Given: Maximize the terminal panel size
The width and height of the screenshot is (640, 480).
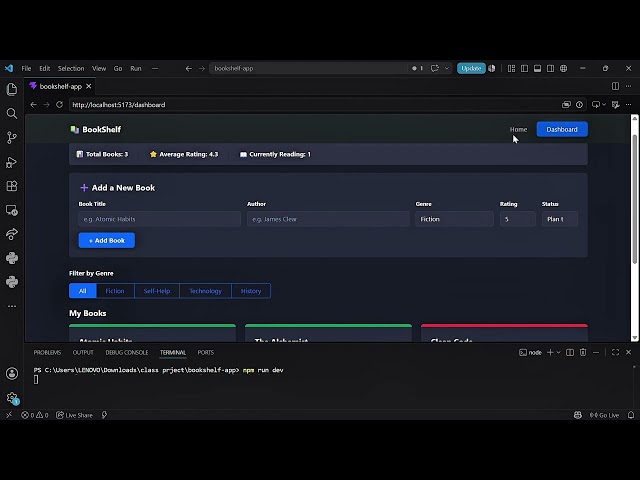Looking at the screenshot, I should [616, 352].
